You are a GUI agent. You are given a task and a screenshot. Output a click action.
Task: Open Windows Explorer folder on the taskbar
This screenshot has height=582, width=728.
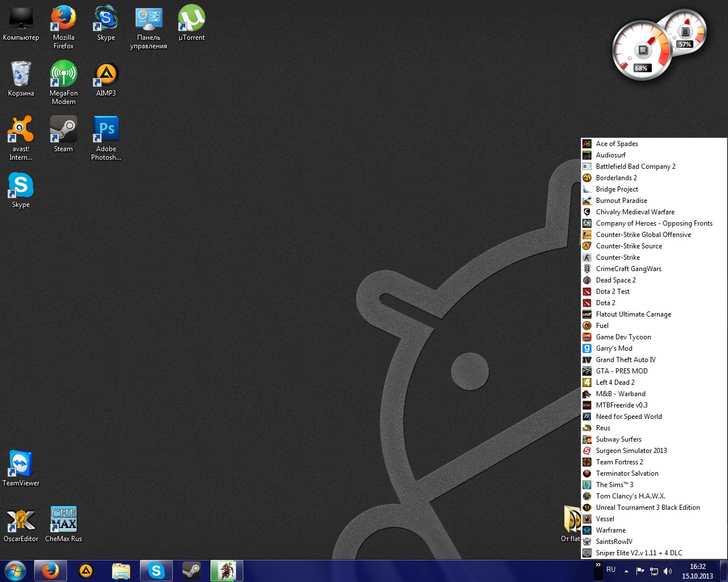click(x=121, y=571)
